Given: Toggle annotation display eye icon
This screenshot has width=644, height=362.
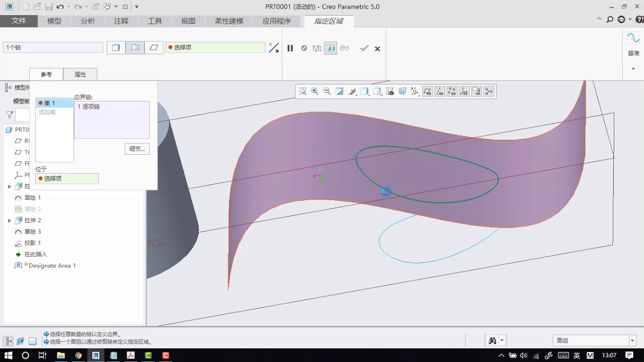Looking at the screenshot, I should [x=476, y=91].
